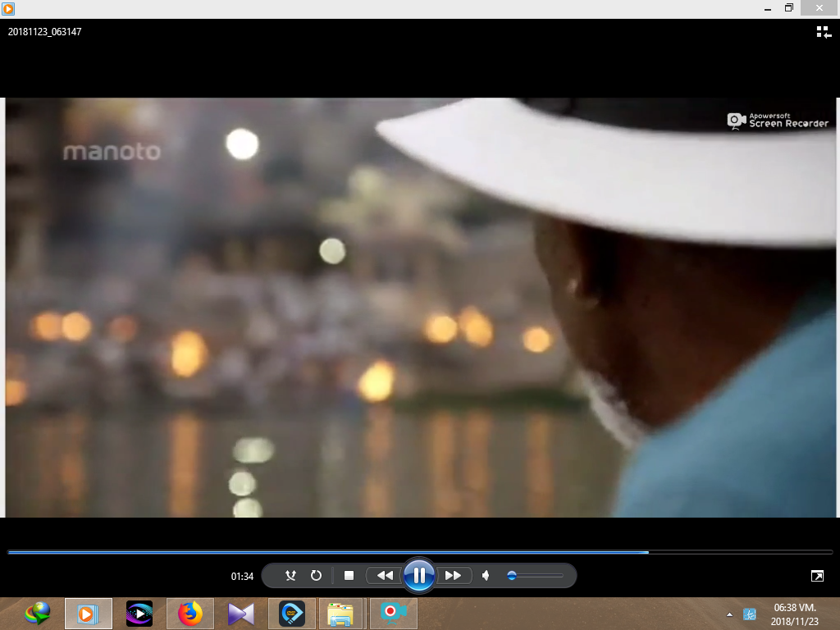Show hidden system tray icons
Image resolution: width=840 pixels, height=630 pixels.
(729, 614)
